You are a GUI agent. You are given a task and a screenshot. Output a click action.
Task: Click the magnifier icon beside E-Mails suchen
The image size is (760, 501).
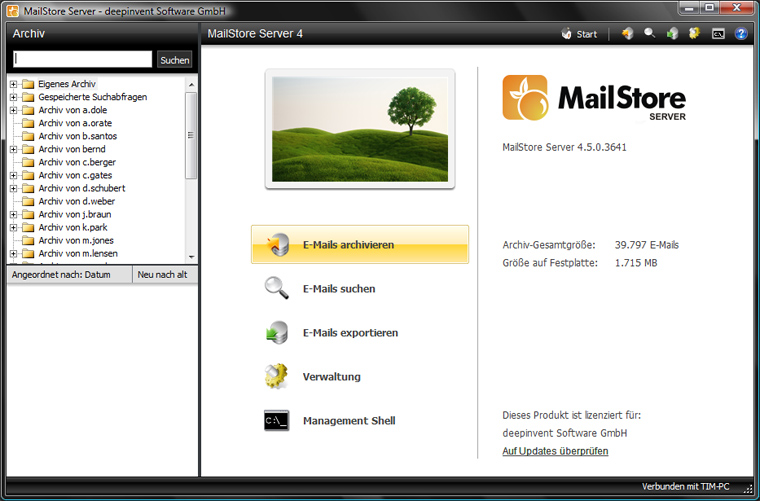(x=277, y=288)
